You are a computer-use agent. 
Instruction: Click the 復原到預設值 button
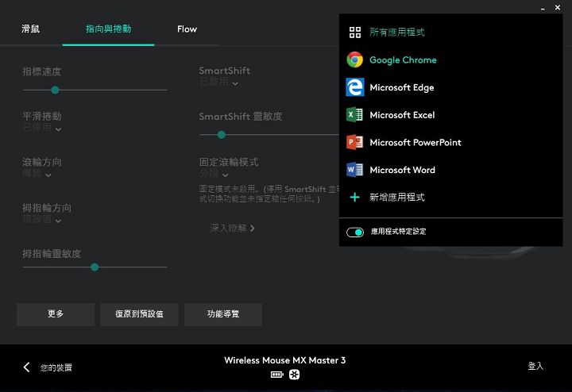point(139,314)
